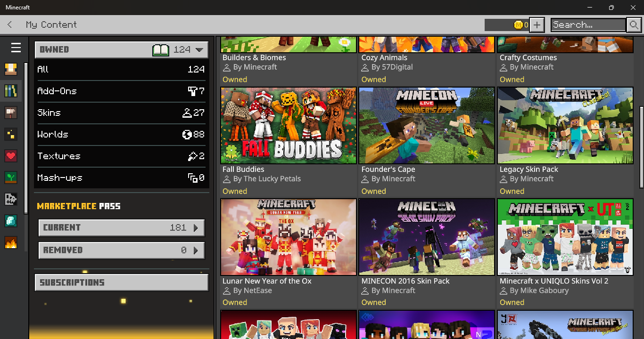Click the creator icon beside The Lucky Petals

[227, 179]
